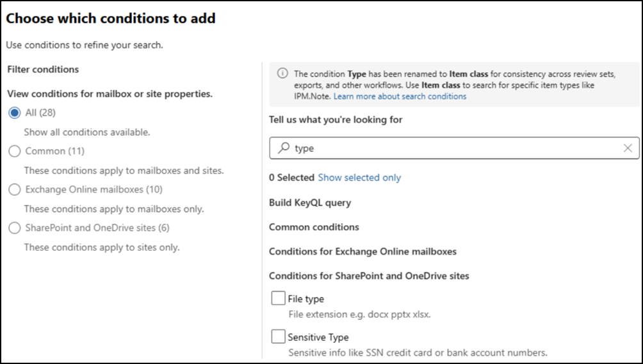643x364 pixels.
Task: Click the 0 Selected counter text
Action: [291, 177]
